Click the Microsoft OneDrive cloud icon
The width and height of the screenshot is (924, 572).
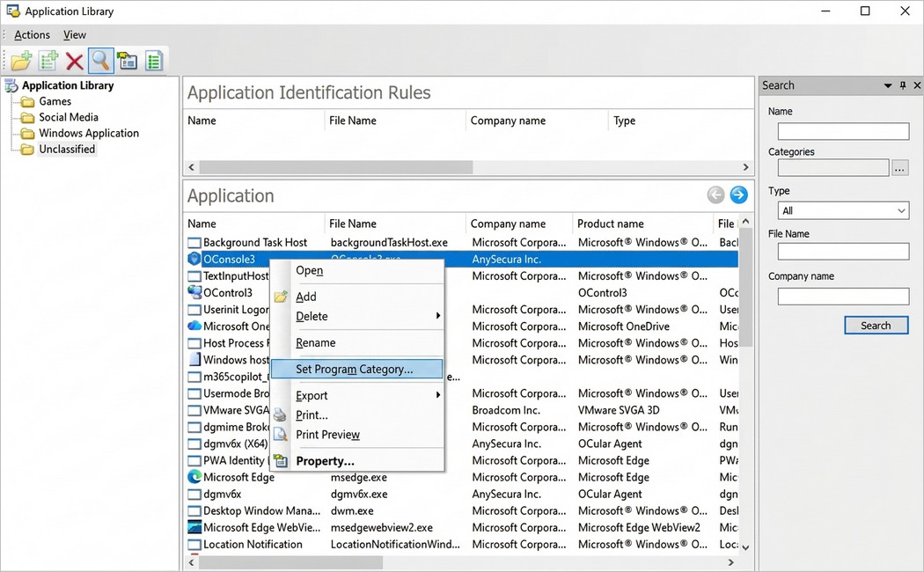pyautogui.click(x=194, y=326)
